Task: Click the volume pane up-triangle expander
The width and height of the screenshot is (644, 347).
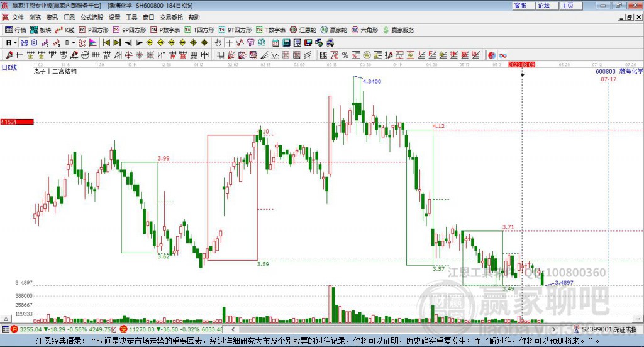Action: 6,319
